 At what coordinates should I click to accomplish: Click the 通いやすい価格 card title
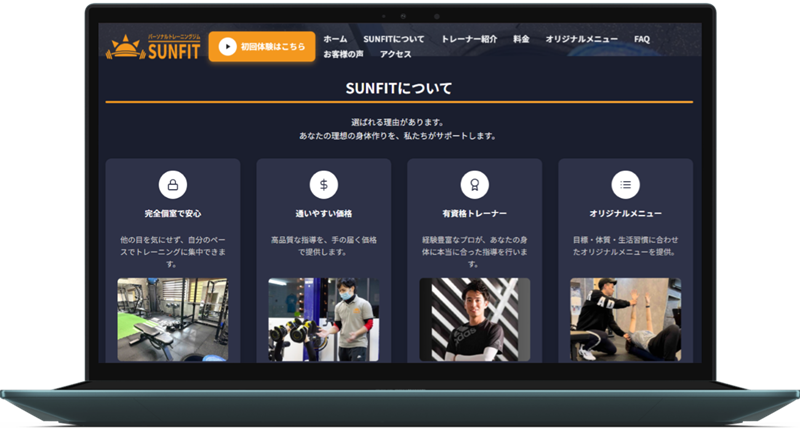point(323,213)
